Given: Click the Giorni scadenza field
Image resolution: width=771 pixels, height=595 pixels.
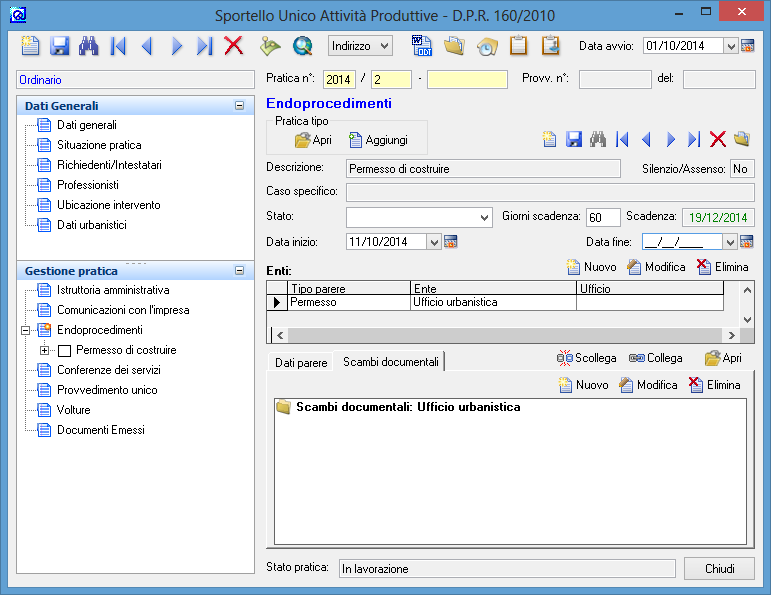Looking at the screenshot, I should tap(603, 217).
